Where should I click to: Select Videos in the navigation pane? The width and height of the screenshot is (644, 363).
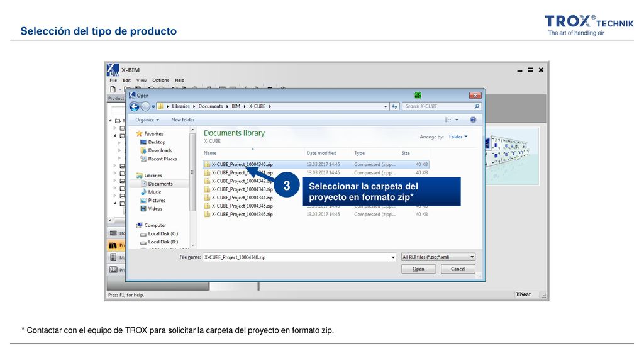[155, 209]
